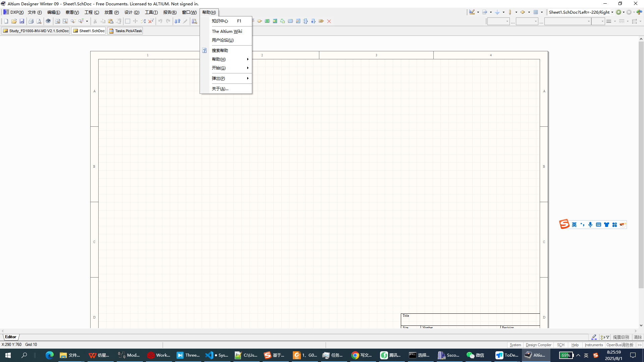Save the document with the floppy icon
Screen dimensions: 644x362
point(22,21)
